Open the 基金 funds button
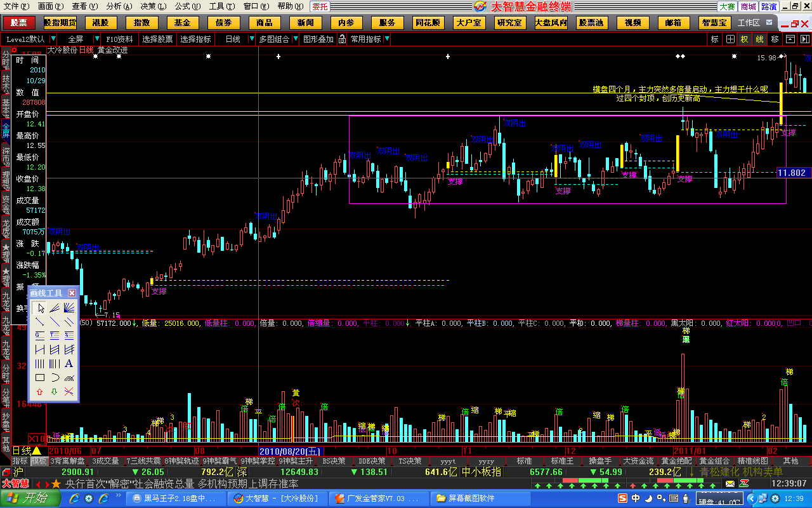Image resolution: width=812 pixels, height=508 pixels. click(x=183, y=23)
